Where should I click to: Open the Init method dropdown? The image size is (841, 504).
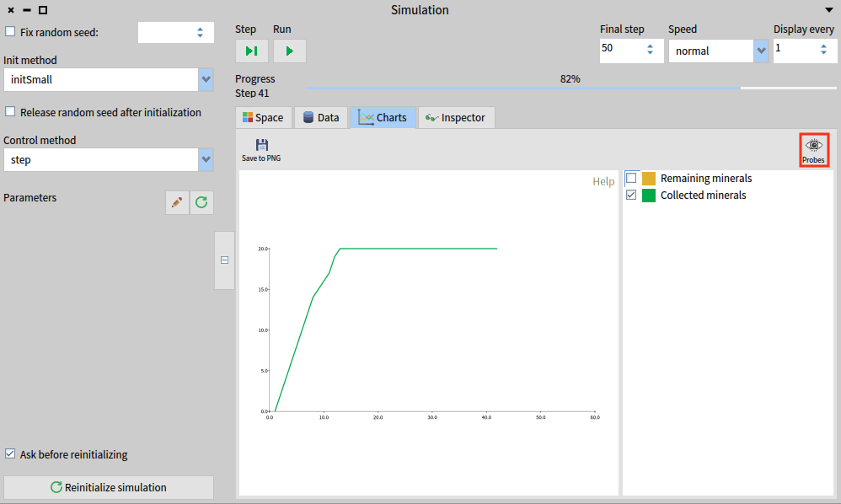pos(206,80)
